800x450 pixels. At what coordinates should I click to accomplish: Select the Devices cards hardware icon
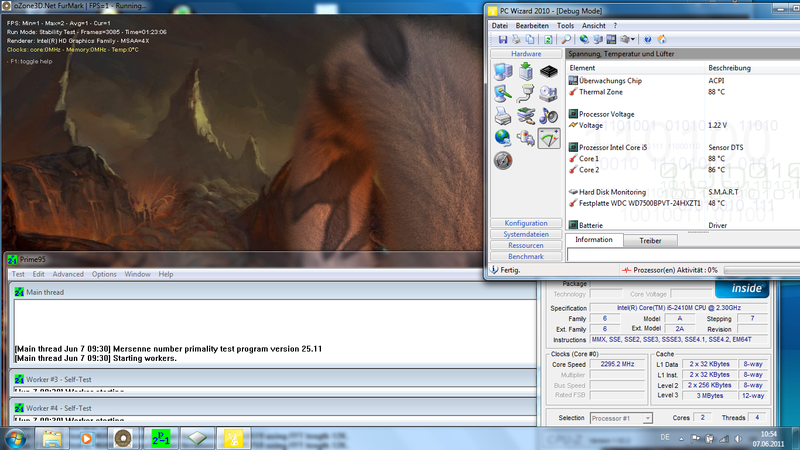coord(526,116)
